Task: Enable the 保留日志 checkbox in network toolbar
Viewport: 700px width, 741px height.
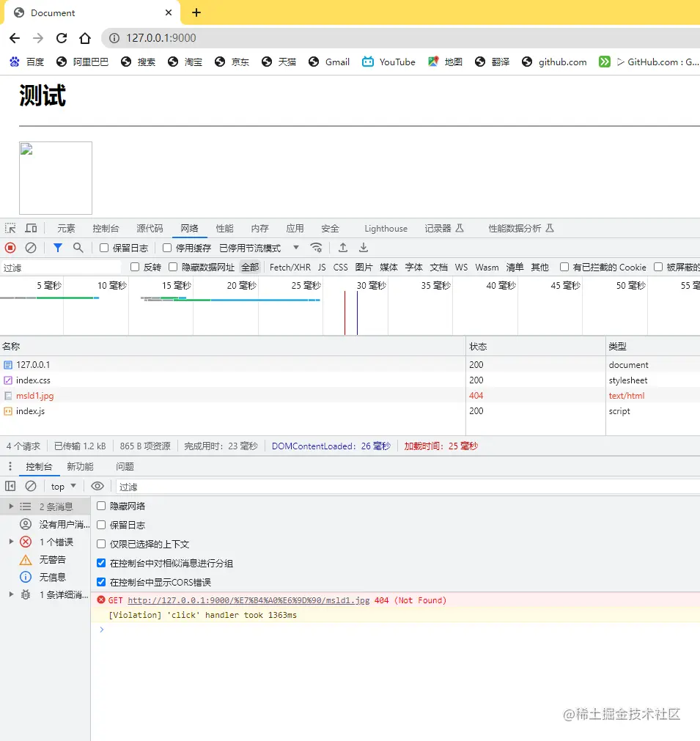Action: point(104,248)
